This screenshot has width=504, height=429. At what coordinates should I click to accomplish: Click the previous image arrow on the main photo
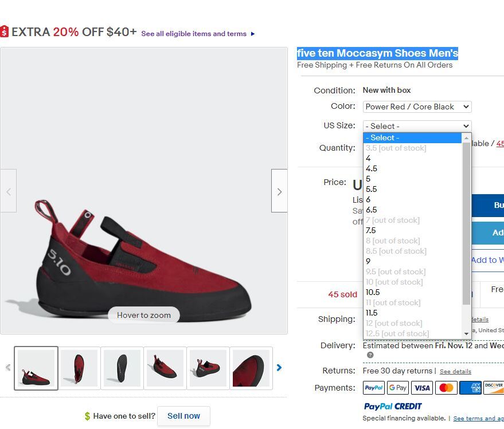tap(9, 191)
